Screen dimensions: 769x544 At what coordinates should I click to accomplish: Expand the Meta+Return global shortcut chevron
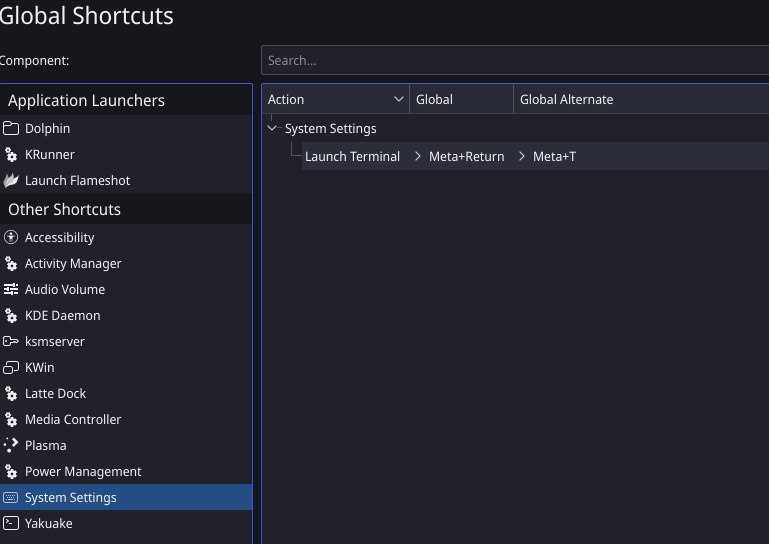(418, 156)
